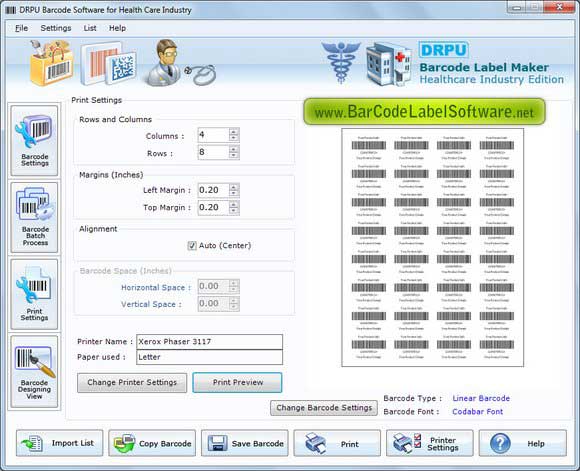Click the Rows input field
Screen dimensions: 580x471
pyautogui.click(x=213, y=152)
